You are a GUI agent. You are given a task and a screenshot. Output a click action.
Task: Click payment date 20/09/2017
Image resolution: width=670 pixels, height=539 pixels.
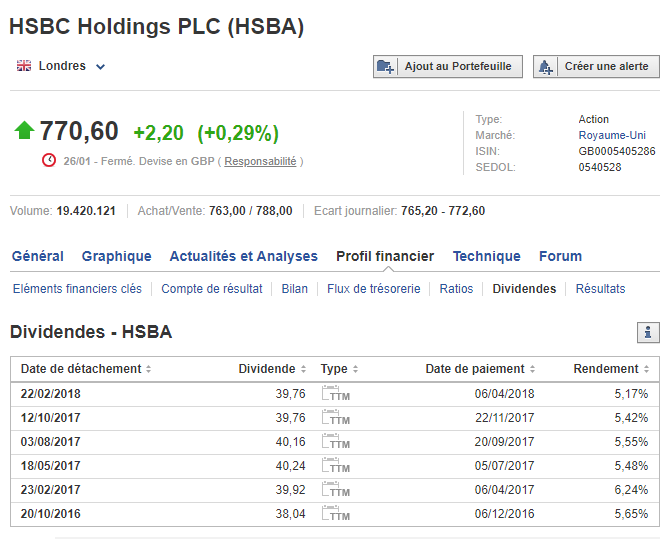pyautogui.click(x=505, y=442)
